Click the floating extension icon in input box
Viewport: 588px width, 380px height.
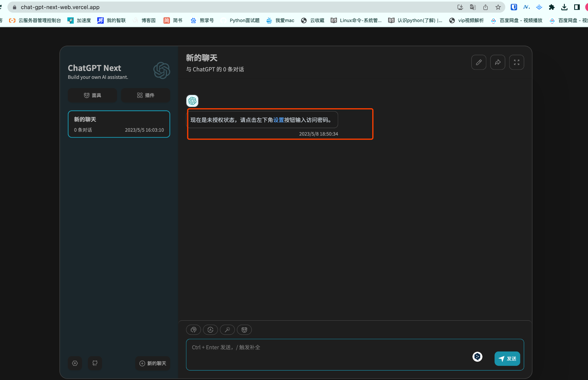[x=477, y=357]
